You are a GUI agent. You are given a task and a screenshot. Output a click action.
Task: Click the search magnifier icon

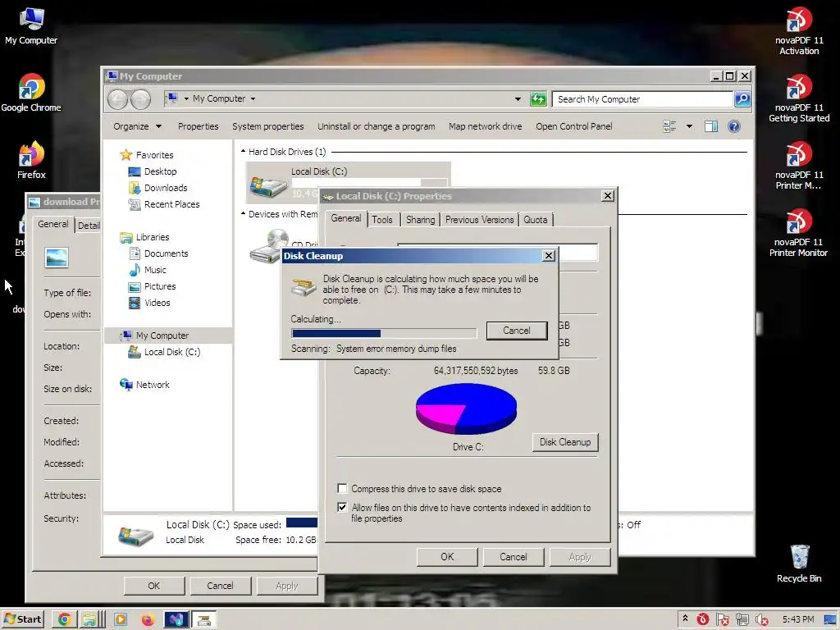click(x=742, y=99)
